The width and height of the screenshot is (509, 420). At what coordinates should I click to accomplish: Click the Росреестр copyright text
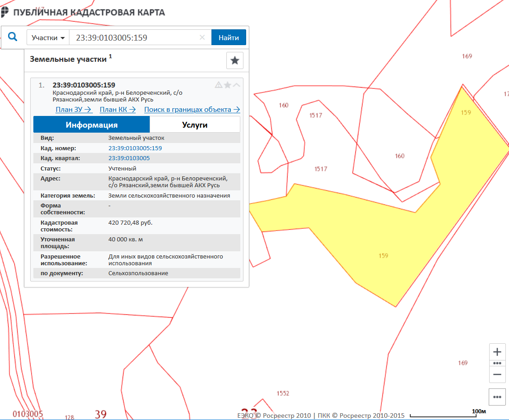pyautogui.click(x=321, y=415)
